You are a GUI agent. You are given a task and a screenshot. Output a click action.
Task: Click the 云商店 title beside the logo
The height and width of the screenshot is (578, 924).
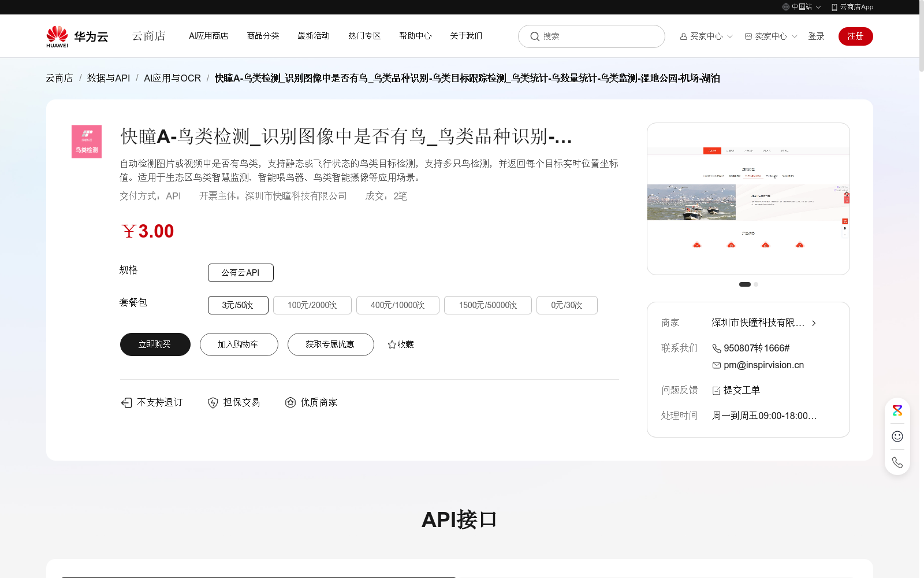(149, 36)
